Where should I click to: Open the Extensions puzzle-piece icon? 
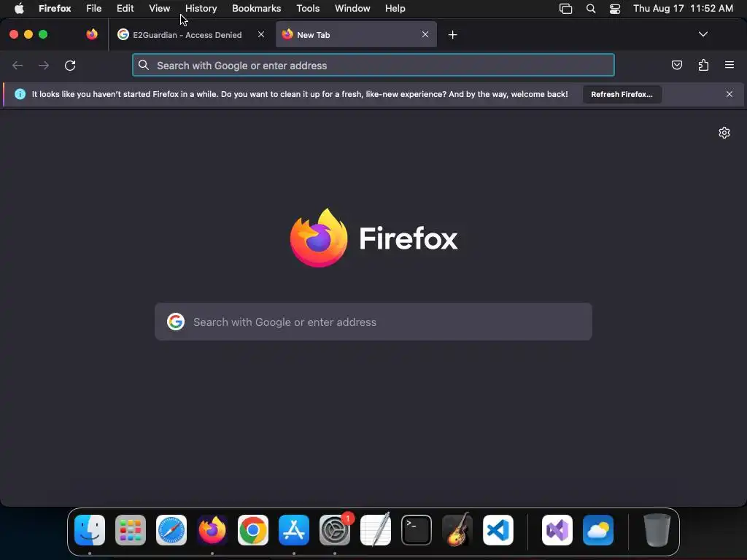[704, 65]
